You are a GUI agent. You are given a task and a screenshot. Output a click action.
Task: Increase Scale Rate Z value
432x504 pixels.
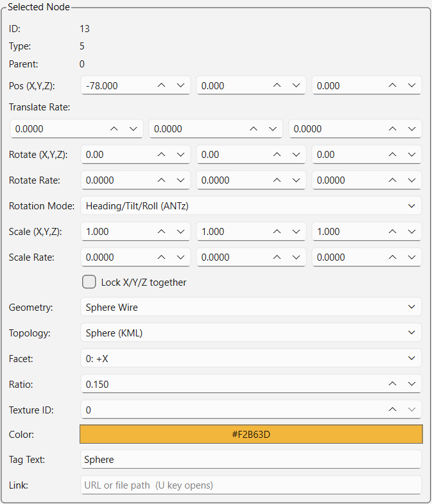(392, 257)
